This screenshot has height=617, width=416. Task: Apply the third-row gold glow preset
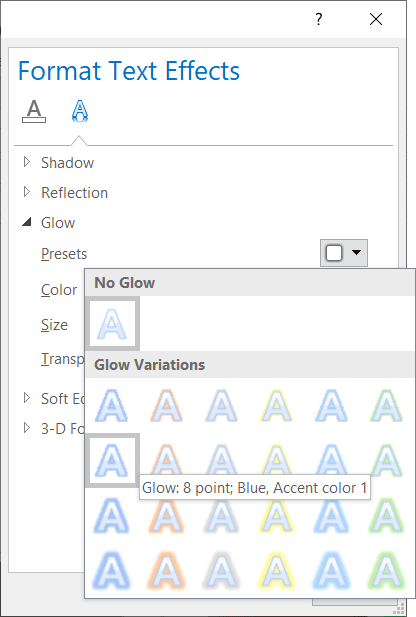277,516
